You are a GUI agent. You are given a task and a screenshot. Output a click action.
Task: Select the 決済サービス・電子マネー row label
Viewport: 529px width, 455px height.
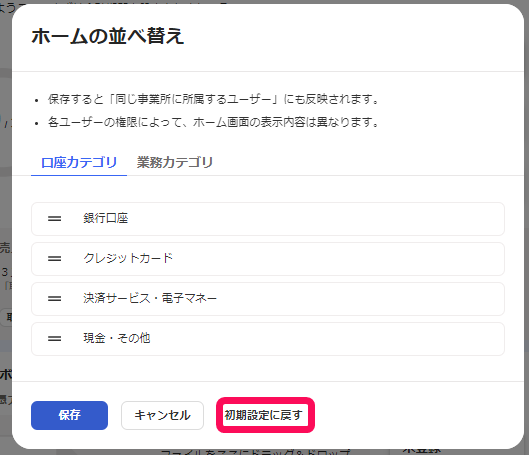coord(150,298)
